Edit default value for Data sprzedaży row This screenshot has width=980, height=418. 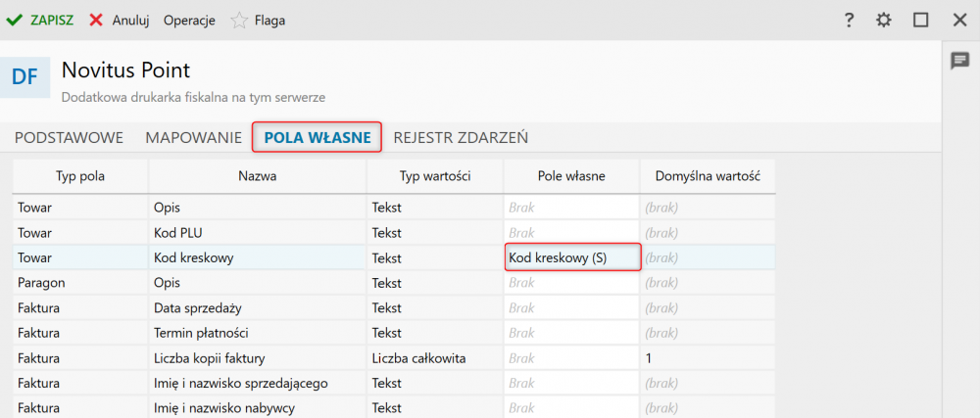(x=708, y=307)
